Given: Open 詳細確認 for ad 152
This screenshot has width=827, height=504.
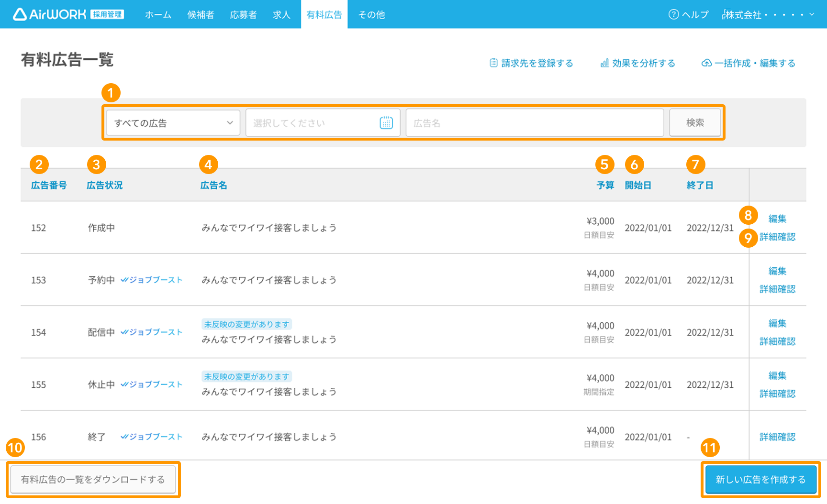Looking at the screenshot, I should point(777,237).
